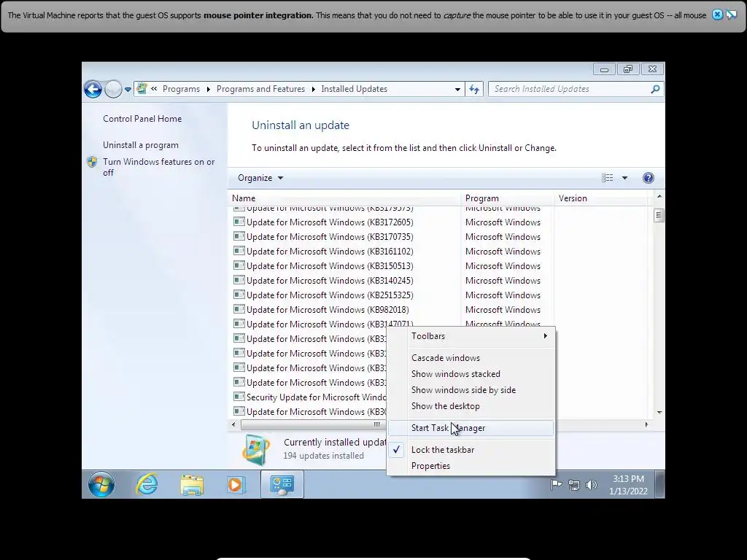Refresh the Installed Updates list
Image resolution: width=747 pixels, height=560 pixels.
474,89
